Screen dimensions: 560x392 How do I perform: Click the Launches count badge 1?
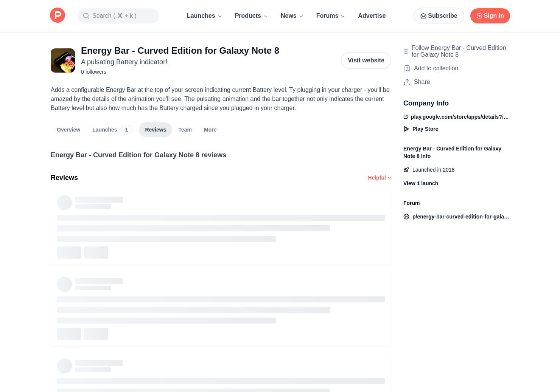tap(126, 130)
